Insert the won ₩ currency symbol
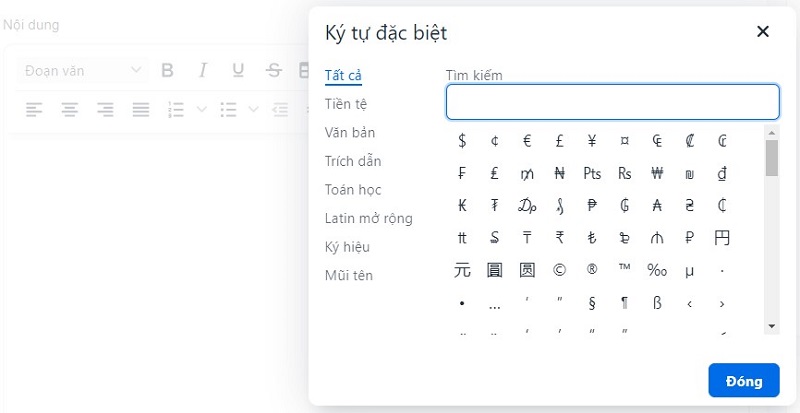The image size is (800, 413). (656, 173)
